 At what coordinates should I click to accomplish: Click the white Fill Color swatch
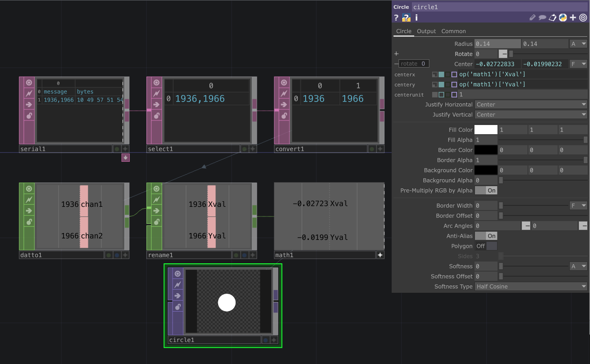pos(486,130)
